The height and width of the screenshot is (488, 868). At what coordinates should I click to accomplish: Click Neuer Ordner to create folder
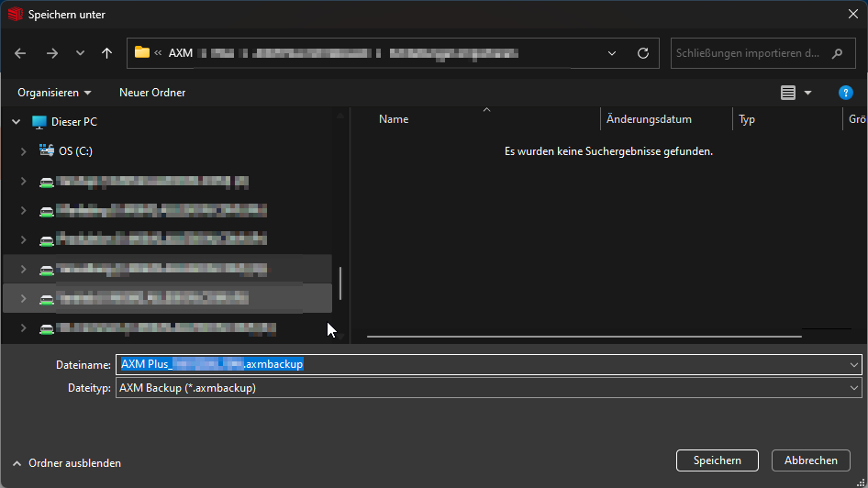pyautogui.click(x=152, y=93)
